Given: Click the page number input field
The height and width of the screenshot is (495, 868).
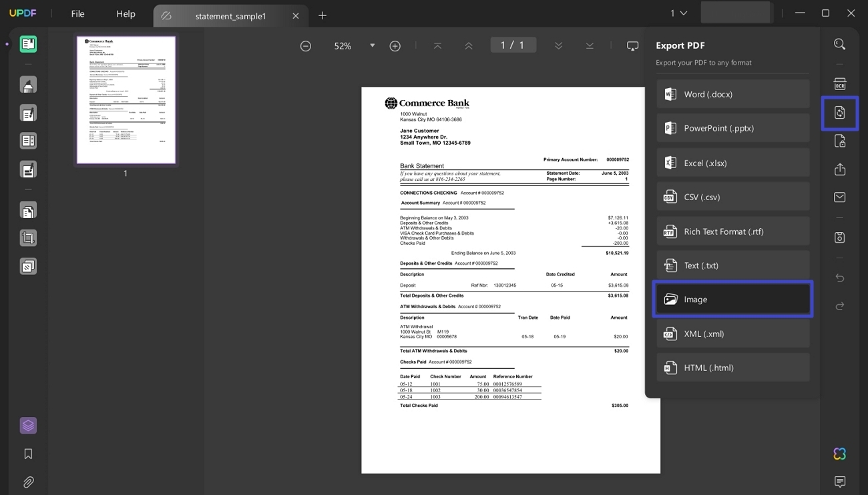Looking at the screenshot, I should (x=512, y=45).
